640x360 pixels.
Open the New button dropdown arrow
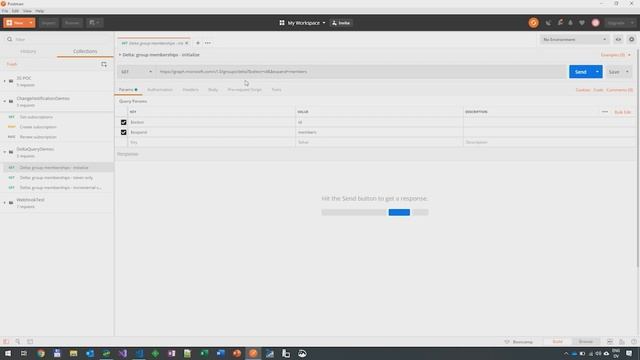click(31, 23)
